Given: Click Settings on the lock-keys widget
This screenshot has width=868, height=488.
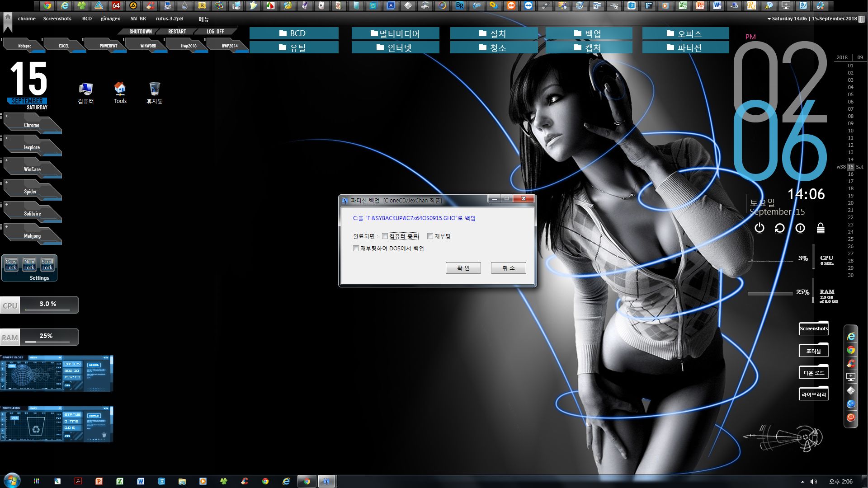Looking at the screenshot, I should pos(39,278).
